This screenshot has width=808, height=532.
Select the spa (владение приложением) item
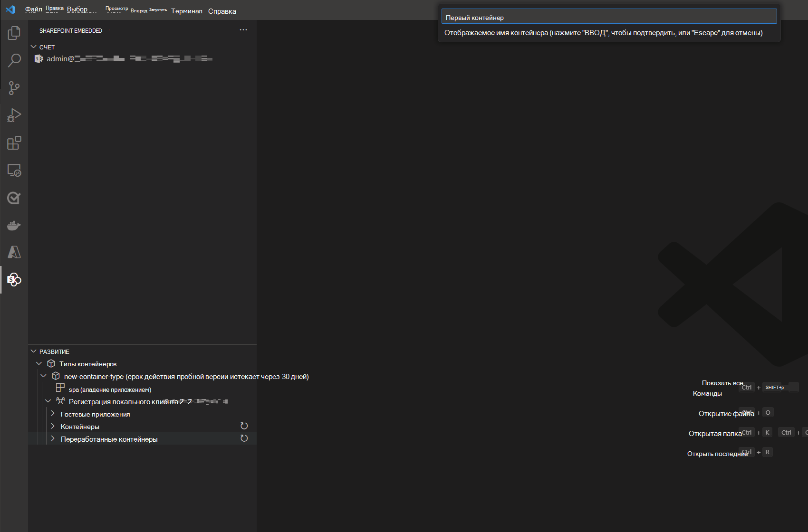point(110,389)
